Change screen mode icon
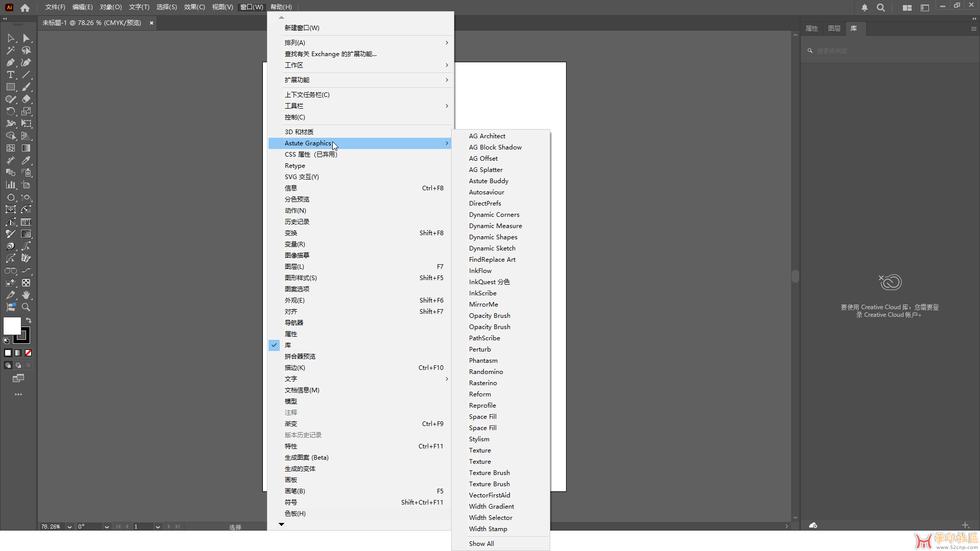Viewport: 980px width, 551px height. 18,379
